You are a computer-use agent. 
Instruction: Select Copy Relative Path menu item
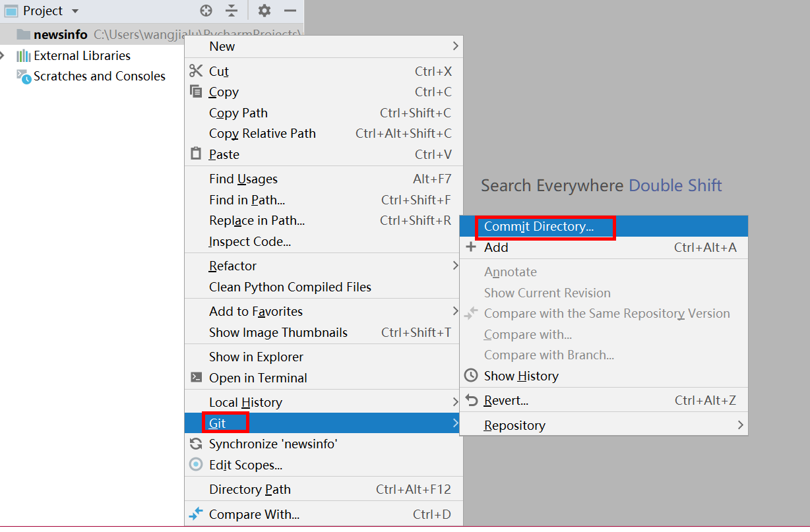(x=263, y=133)
